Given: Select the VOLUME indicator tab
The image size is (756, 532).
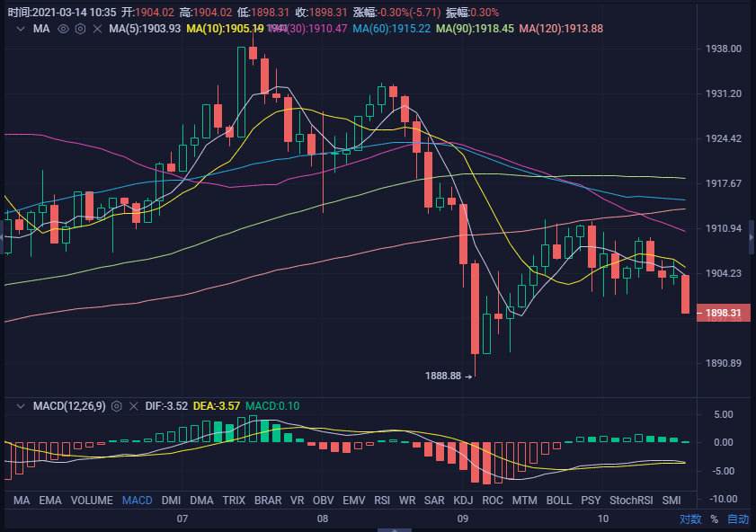Looking at the screenshot, I should (92, 501).
